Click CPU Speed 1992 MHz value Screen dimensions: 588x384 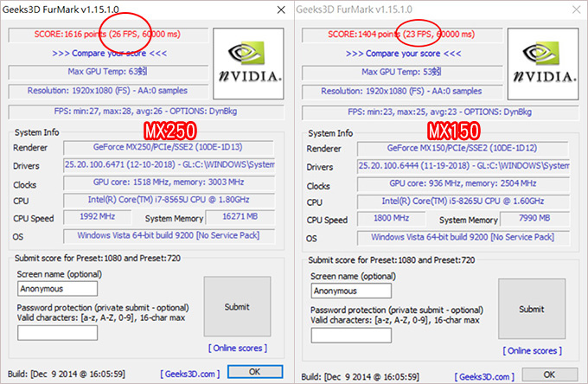click(98, 217)
